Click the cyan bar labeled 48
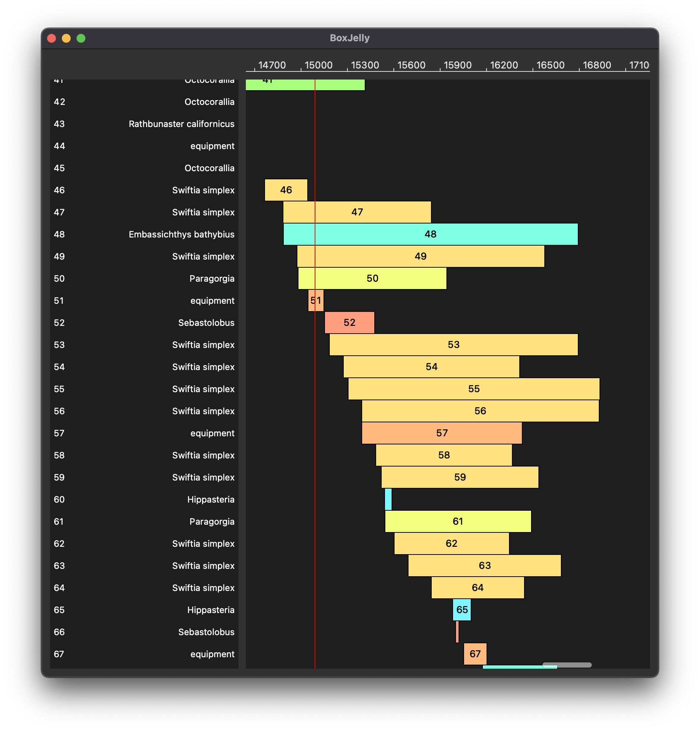Viewport: 700px width, 732px height. [430, 234]
